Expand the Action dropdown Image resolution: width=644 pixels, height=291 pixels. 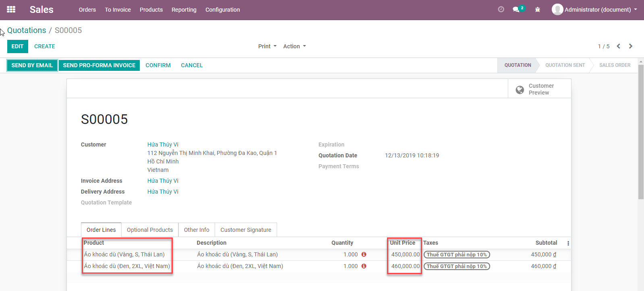point(294,46)
